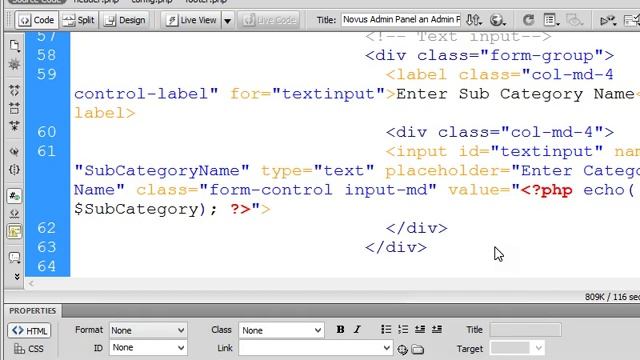Open the Link dropdown field
This screenshot has height=360, width=640.
[316, 348]
